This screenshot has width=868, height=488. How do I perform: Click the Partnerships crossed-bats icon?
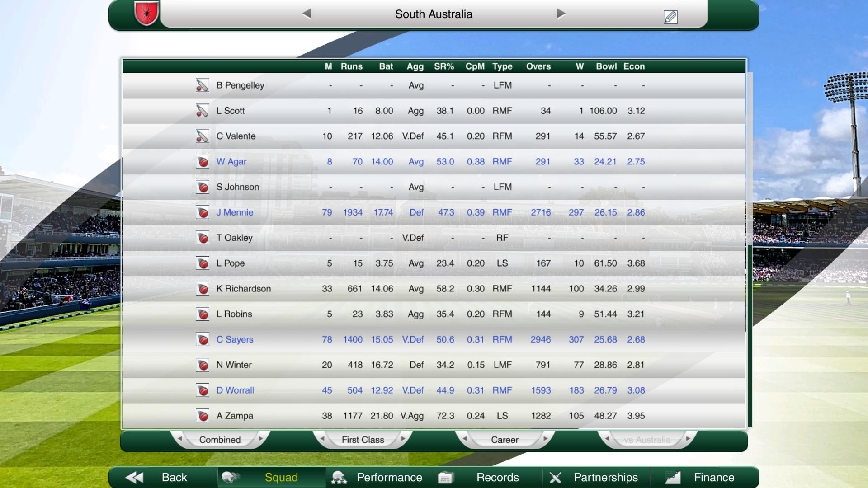(x=555, y=478)
